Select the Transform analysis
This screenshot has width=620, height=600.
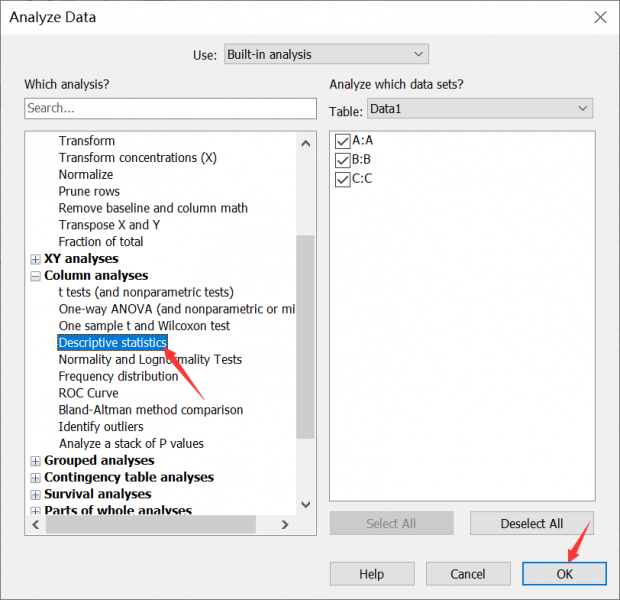pos(87,141)
